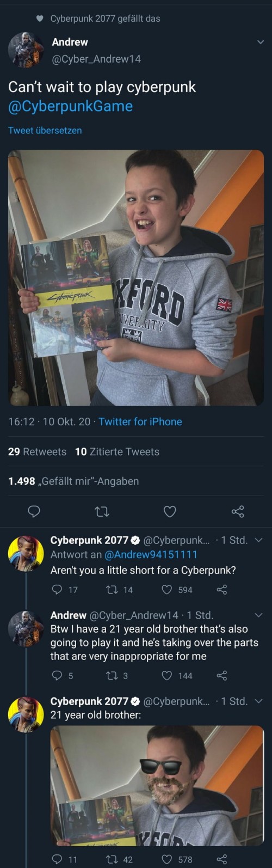Image resolution: width=272 pixels, height=868 pixels.
Task: Retweet Andrew's main tweet
Action: coord(102,511)
